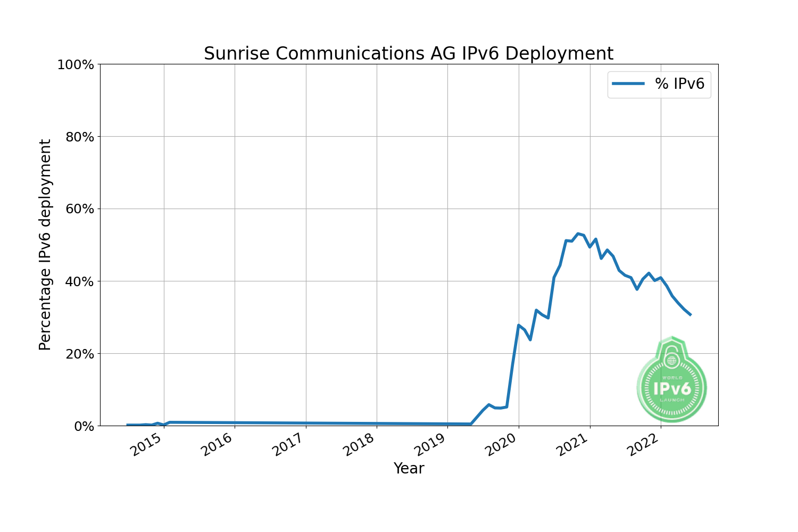Click the 'Percentage IPv6 deployment' y-axis label
Image resolution: width=798 pixels, height=532 pixels.
click(45, 245)
